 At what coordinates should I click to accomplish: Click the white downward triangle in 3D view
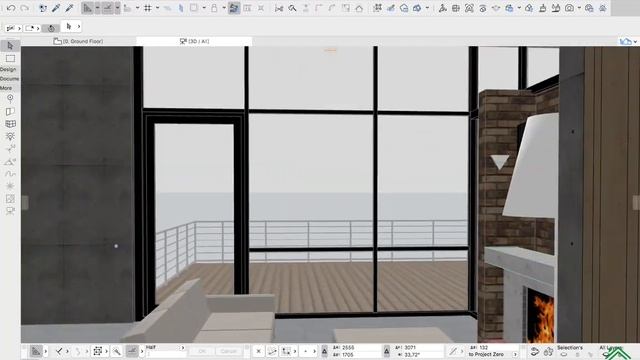499,162
